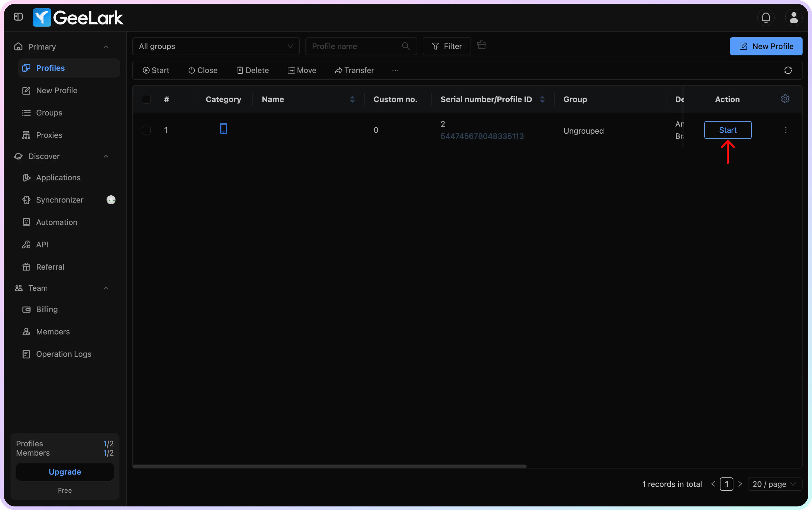Screen dimensions: 812x510
Task: Open the user account avatar menu
Action: click(794, 18)
